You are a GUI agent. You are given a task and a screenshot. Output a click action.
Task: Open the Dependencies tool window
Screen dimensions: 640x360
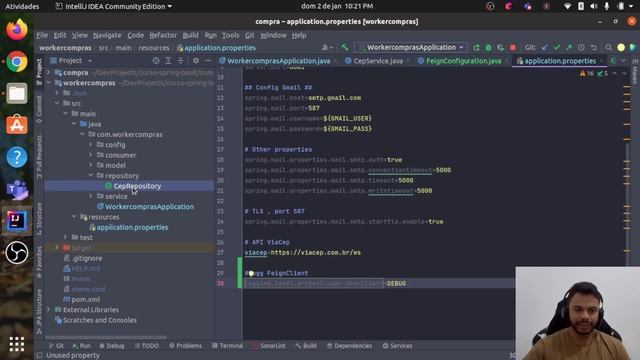point(349,346)
